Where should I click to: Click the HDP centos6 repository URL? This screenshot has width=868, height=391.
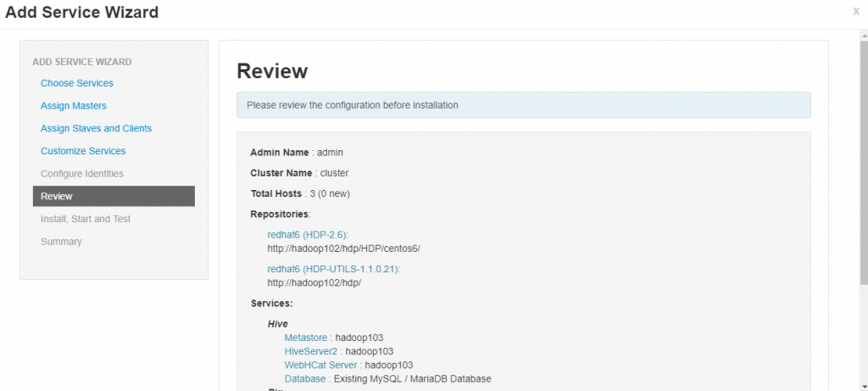pyautogui.click(x=344, y=249)
